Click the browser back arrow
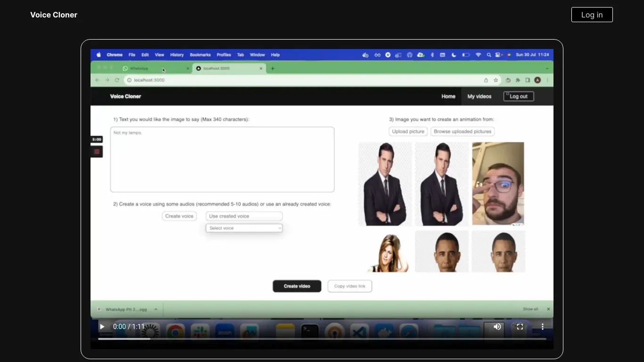The width and height of the screenshot is (644, 362). coord(98,80)
